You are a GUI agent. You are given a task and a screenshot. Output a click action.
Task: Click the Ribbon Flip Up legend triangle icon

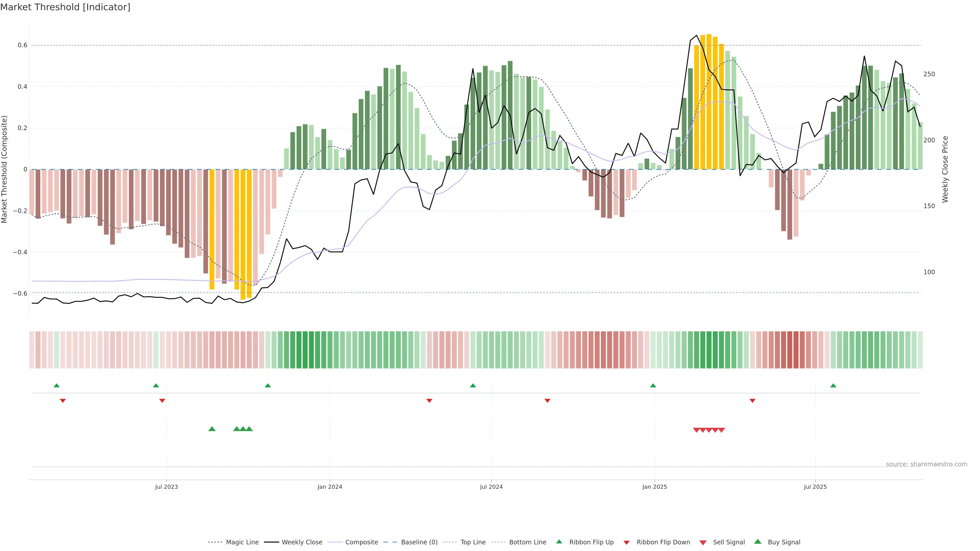tap(559, 542)
